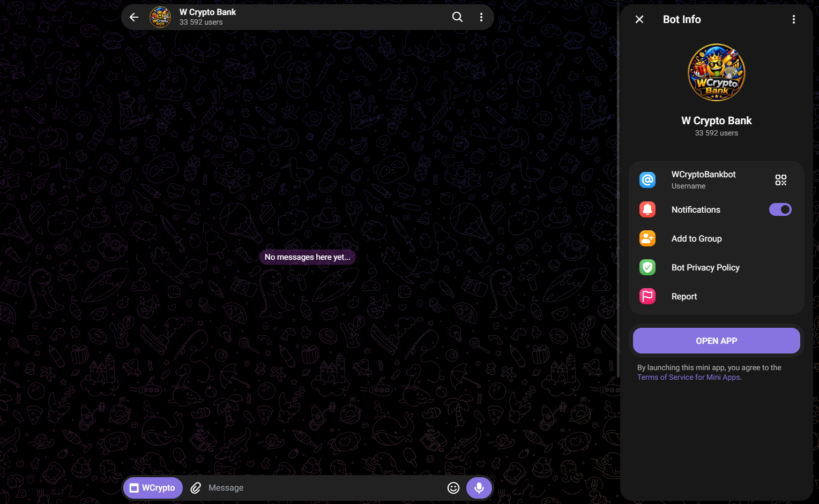Image resolution: width=819 pixels, height=504 pixels.
Task: Click the OPEN APP button
Action: click(x=717, y=341)
